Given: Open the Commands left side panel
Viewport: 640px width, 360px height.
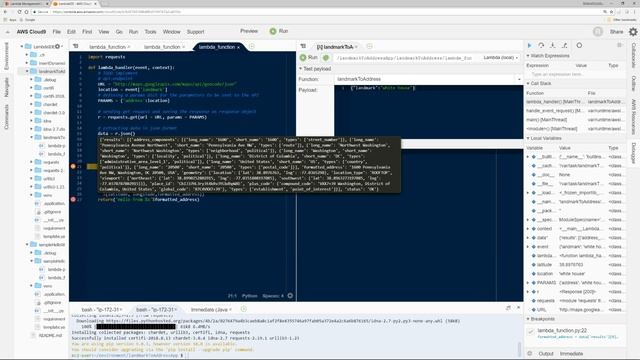Looking at the screenshot, I should pyautogui.click(x=6, y=117).
